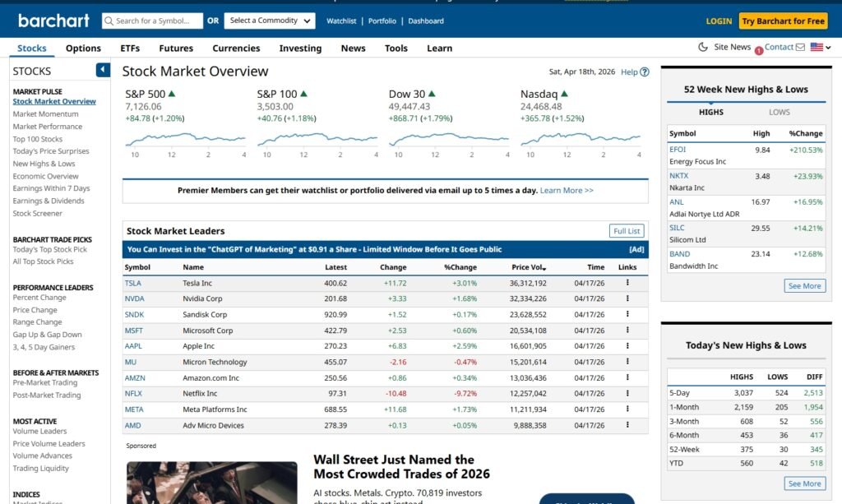Open the Tools menu

point(396,48)
